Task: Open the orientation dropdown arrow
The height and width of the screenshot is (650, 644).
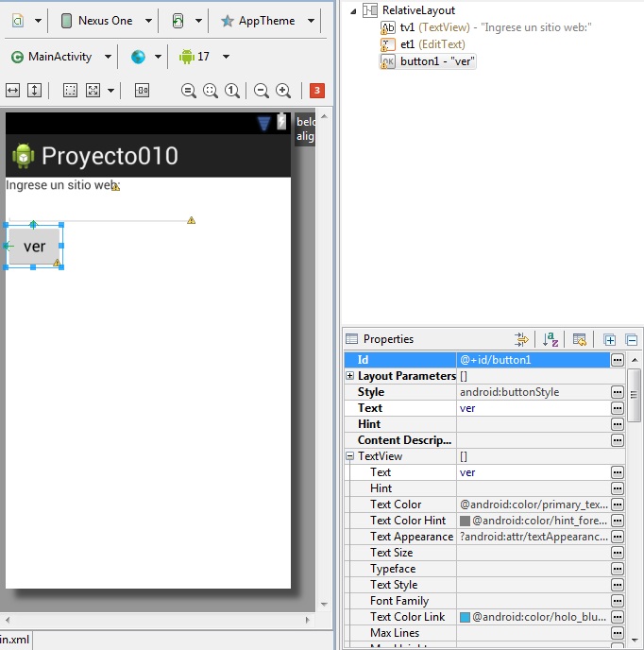Action: (x=198, y=21)
